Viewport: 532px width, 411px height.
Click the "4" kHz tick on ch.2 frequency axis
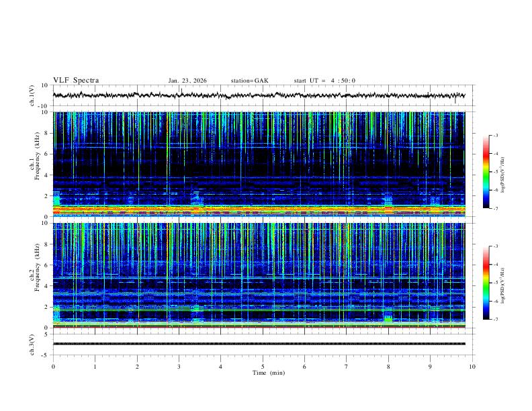click(46, 286)
